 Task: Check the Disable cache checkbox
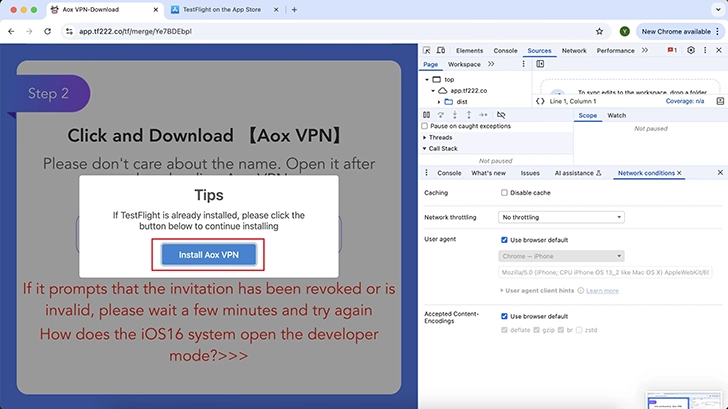tap(504, 193)
